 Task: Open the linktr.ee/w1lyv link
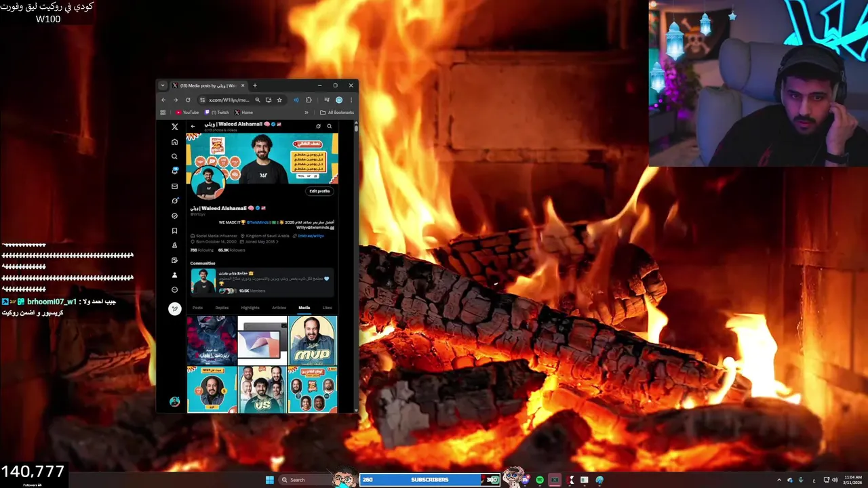coord(311,236)
